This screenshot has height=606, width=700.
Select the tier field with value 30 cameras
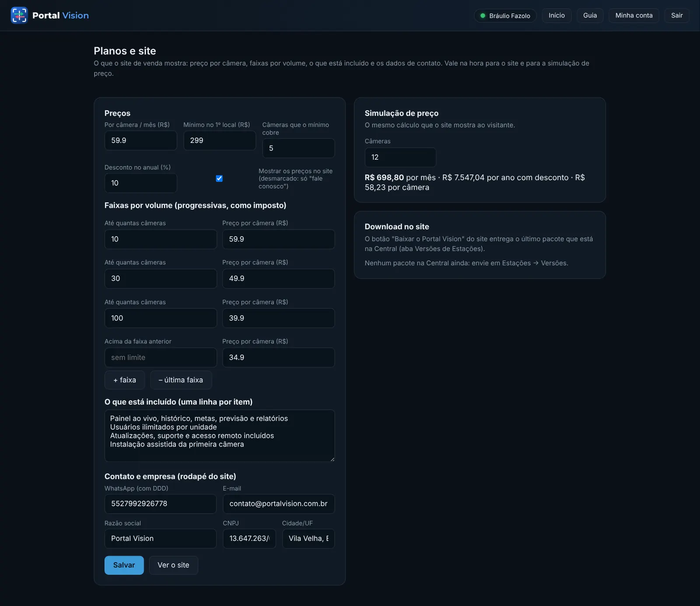coord(161,279)
